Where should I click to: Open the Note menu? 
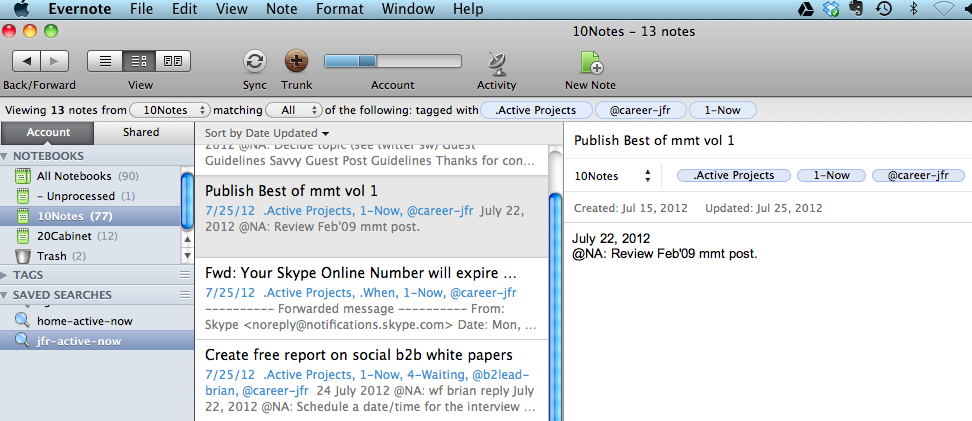tap(281, 9)
